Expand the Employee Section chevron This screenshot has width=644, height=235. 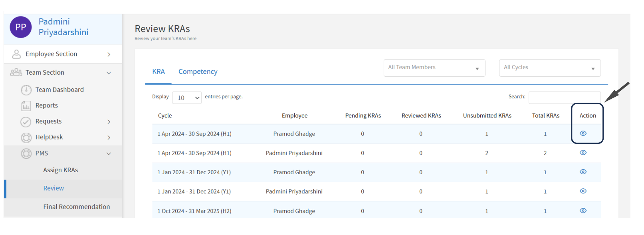(x=109, y=54)
